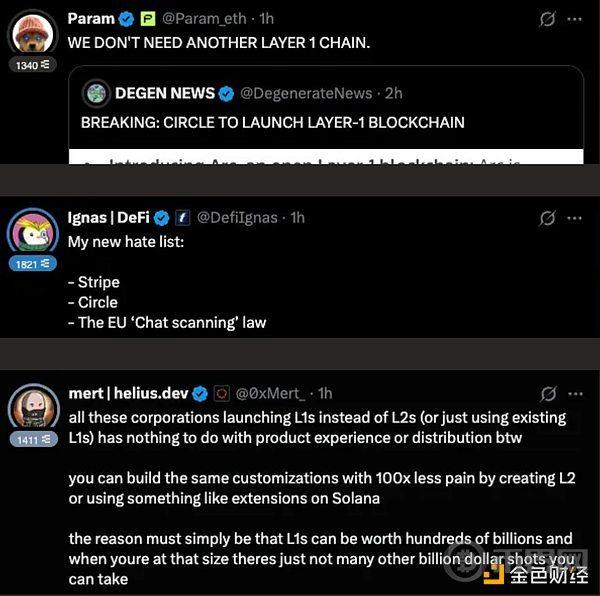Screen dimensions: 600x596
Task: Open Param's dog avatar profile picture
Action: [33, 33]
